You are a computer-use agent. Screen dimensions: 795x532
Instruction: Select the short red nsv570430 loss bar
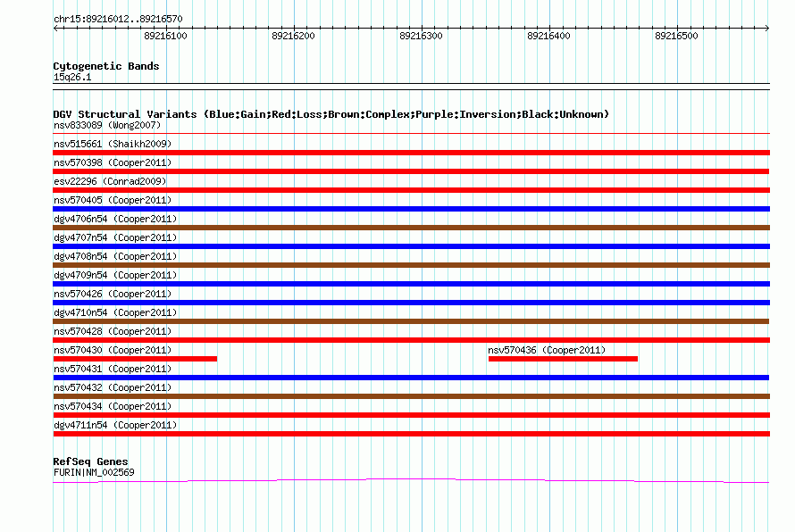click(135, 359)
